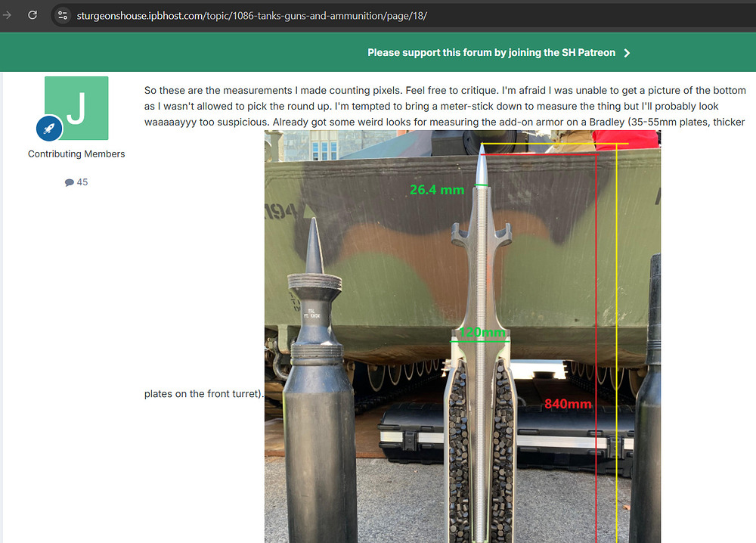Open the 45 posts count
The image size is (756, 543).
82,182
